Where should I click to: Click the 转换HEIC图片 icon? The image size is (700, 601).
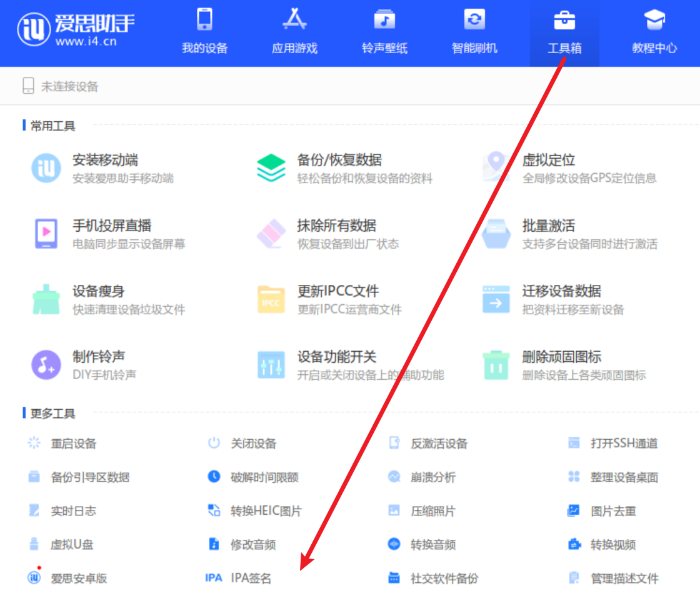pyautogui.click(x=214, y=510)
